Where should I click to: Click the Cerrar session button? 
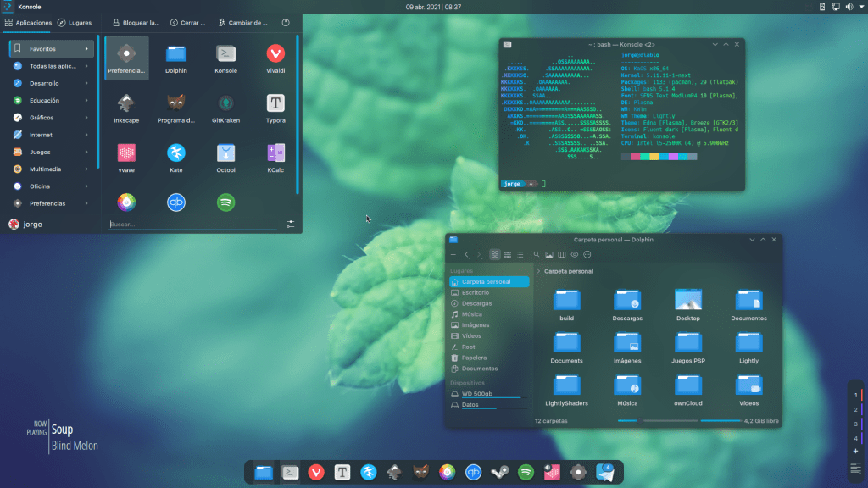tap(187, 23)
